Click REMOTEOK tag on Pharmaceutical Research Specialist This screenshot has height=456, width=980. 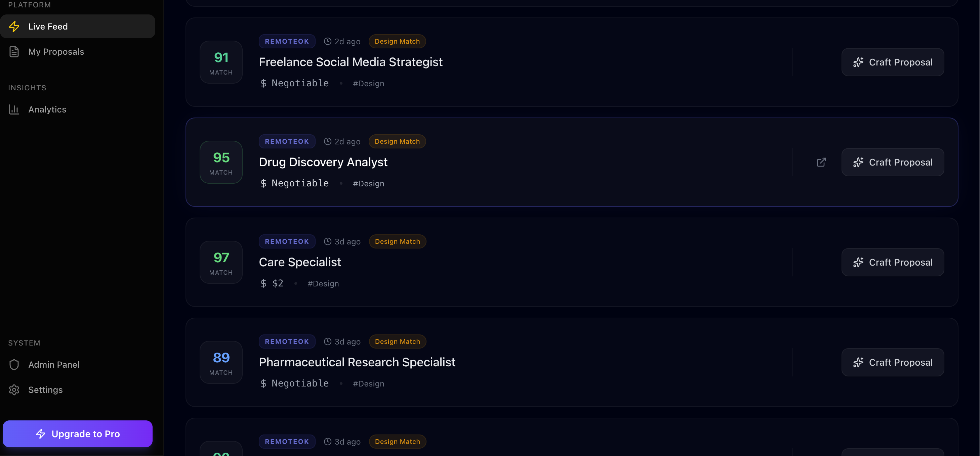(x=287, y=341)
